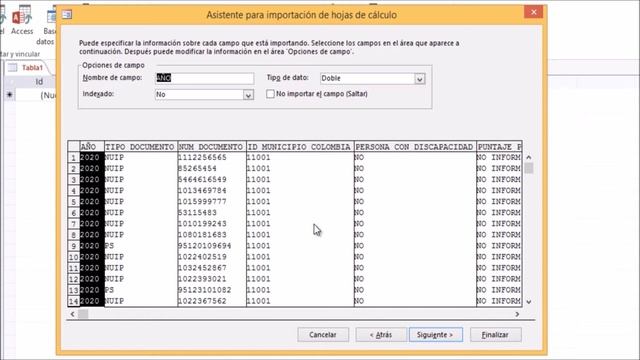Close the import wizard dialog

533,12
